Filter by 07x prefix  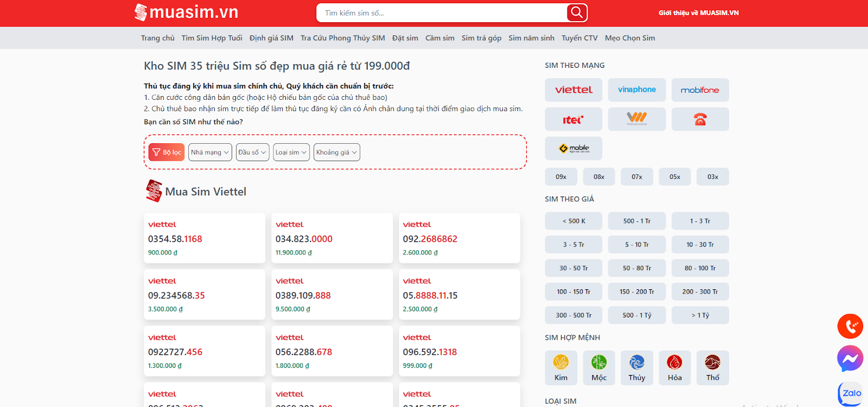[637, 177]
